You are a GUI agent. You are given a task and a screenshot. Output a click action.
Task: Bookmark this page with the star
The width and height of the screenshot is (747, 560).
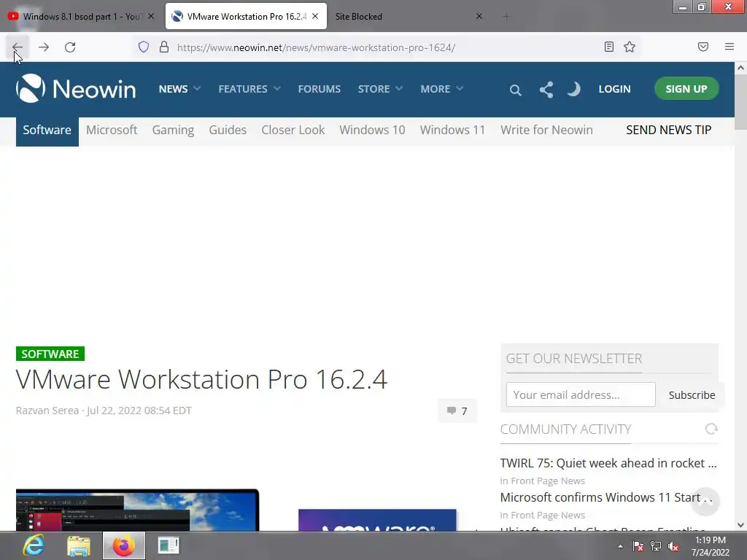630,47
